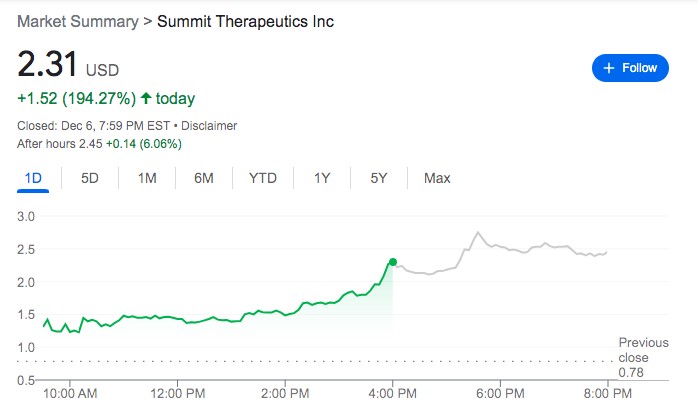Click the green closing-price dot on chart
698x420 pixels.
pos(393,262)
